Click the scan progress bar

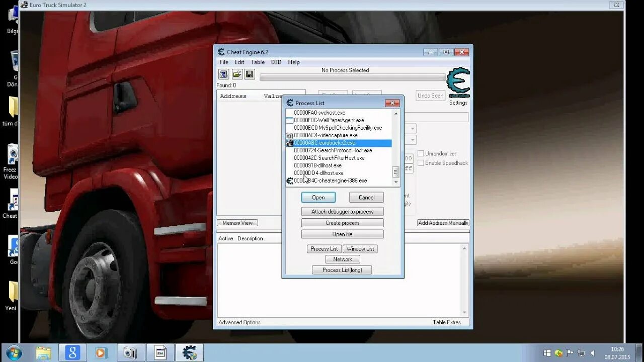353,78
